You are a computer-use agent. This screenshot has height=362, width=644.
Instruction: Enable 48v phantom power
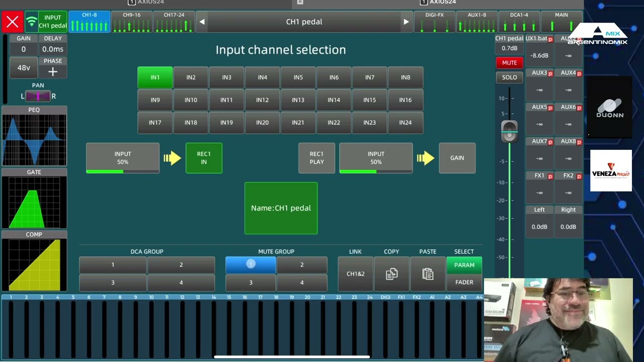pyautogui.click(x=24, y=67)
